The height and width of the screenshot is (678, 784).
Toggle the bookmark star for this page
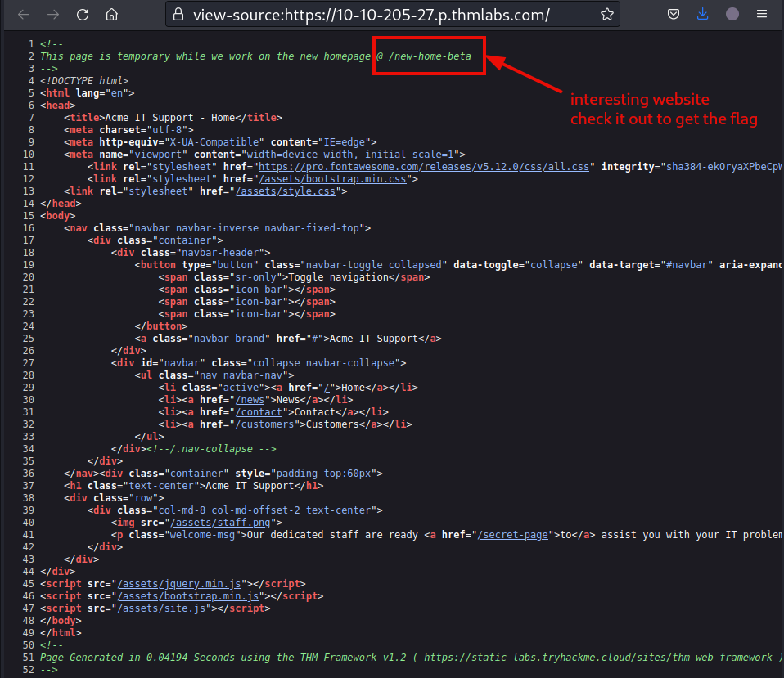click(607, 14)
